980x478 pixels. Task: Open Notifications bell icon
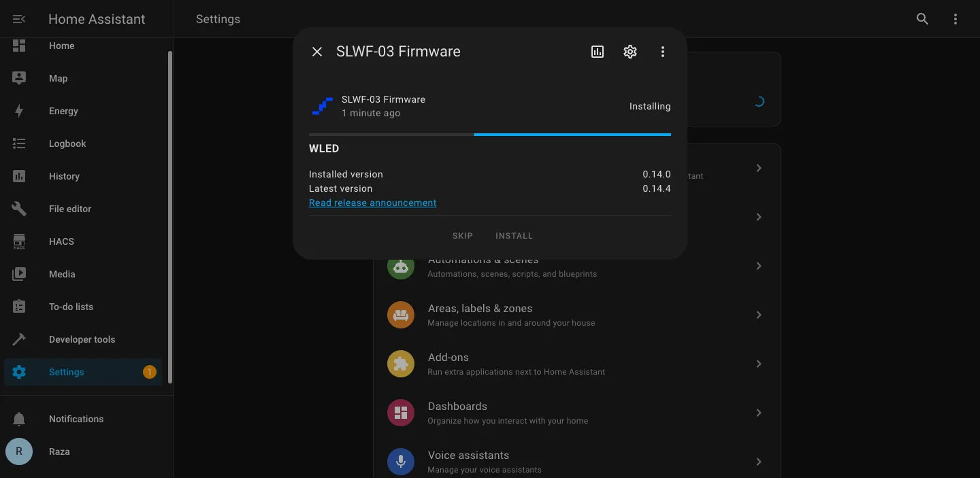[19, 419]
